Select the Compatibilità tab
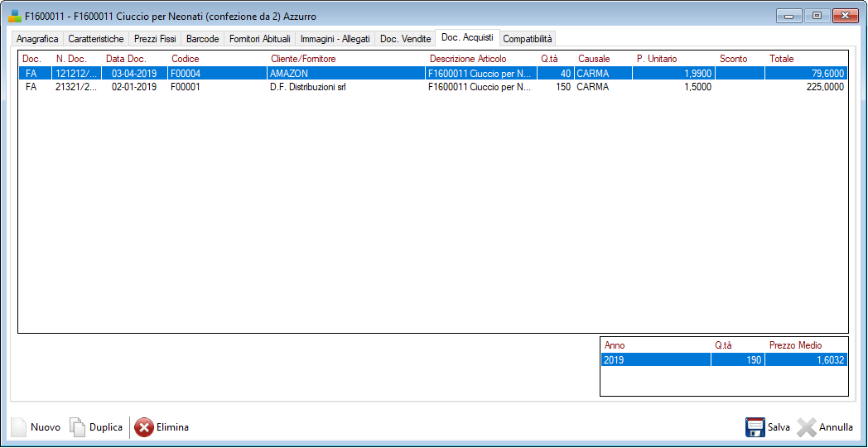Image resolution: width=868 pixels, height=448 pixels. [x=527, y=39]
